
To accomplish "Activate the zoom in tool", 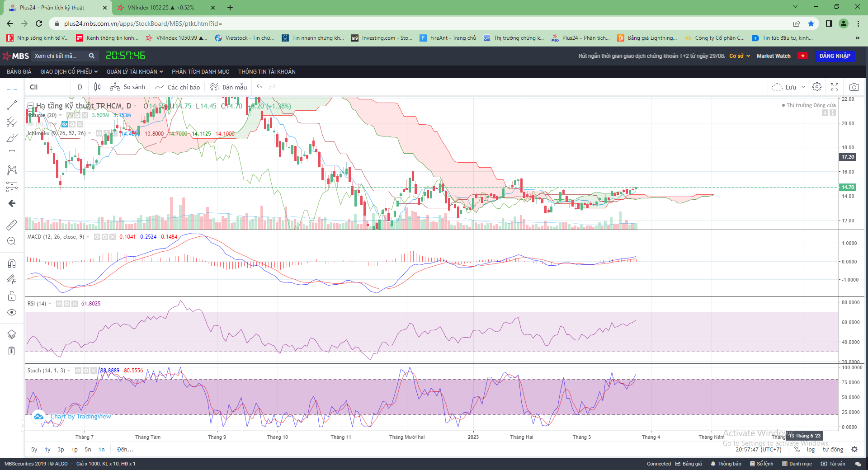I will tap(12, 241).
